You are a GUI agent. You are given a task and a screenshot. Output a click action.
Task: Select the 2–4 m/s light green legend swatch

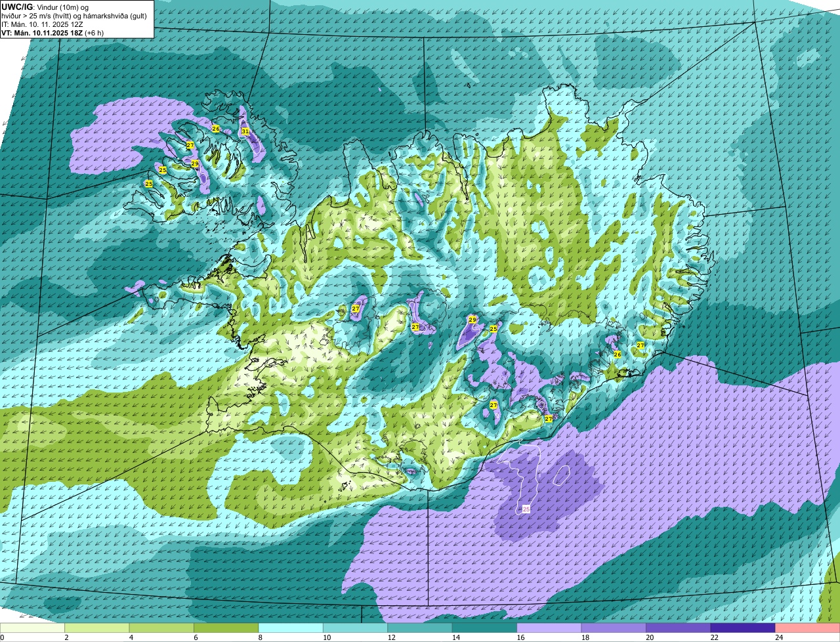tap(98, 628)
